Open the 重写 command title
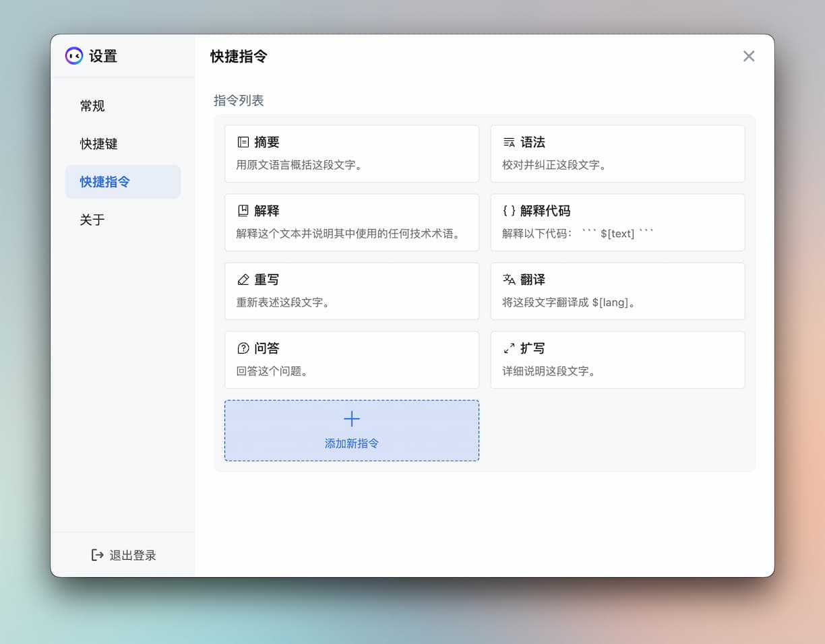The width and height of the screenshot is (825, 644). click(x=267, y=280)
